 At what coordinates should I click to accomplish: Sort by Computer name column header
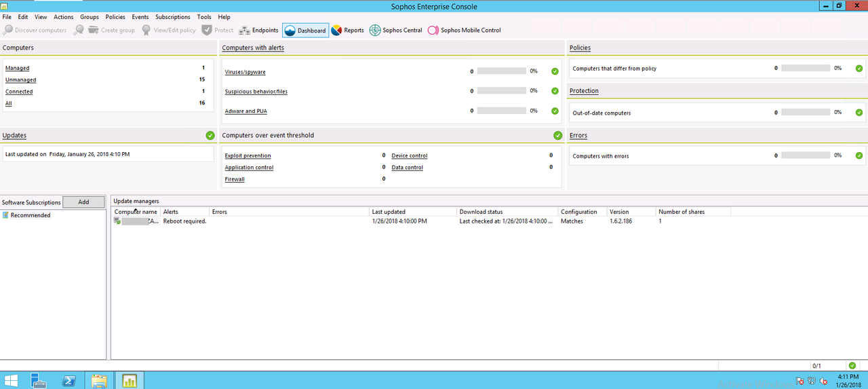(x=136, y=212)
